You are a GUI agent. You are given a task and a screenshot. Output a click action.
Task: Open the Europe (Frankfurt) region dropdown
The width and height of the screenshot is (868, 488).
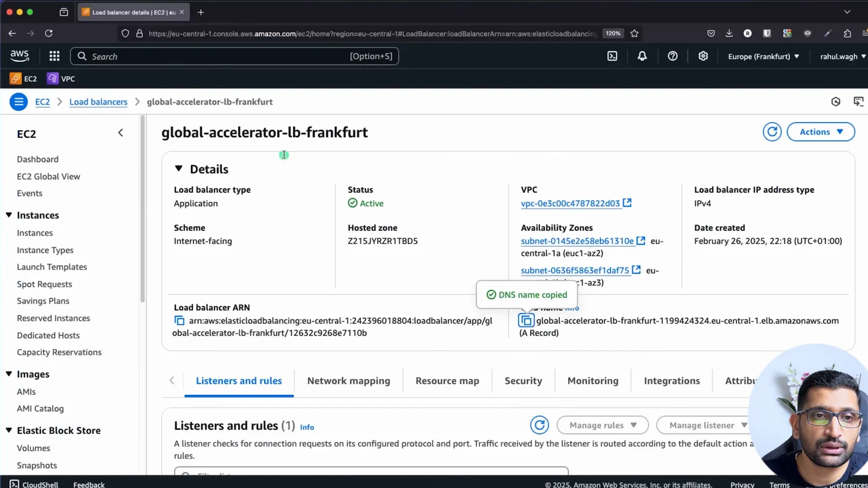click(763, 56)
